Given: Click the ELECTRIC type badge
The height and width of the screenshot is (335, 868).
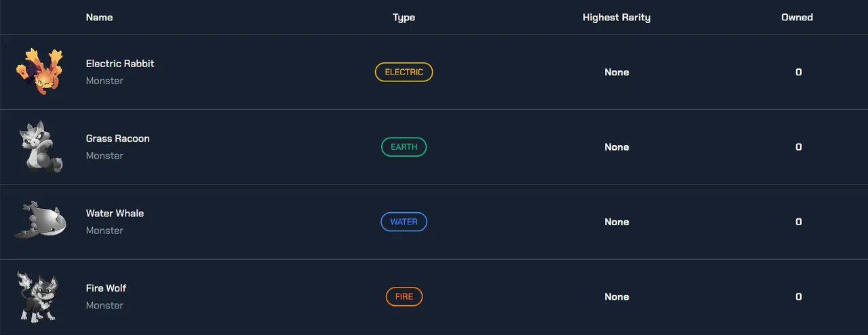Looking at the screenshot, I should [403, 72].
